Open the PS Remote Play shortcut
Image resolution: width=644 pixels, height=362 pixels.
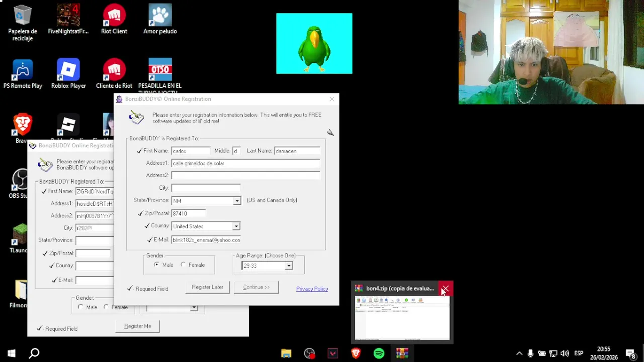point(23,74)
